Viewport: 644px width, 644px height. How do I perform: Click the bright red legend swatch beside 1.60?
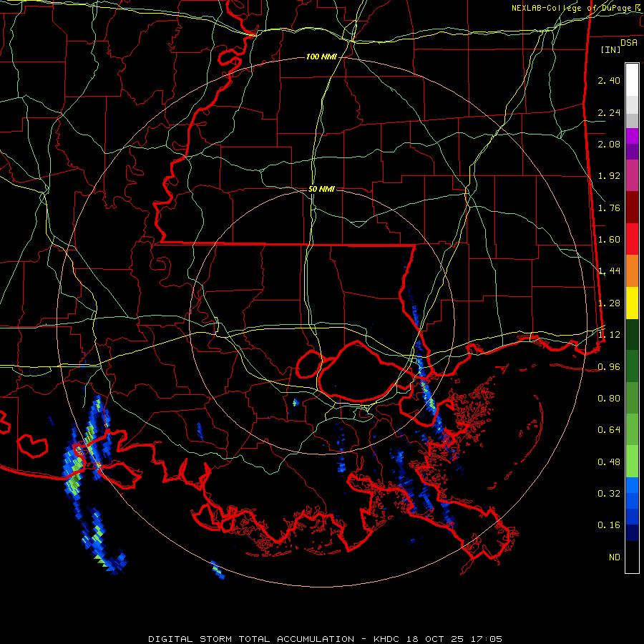pos(632,239)
